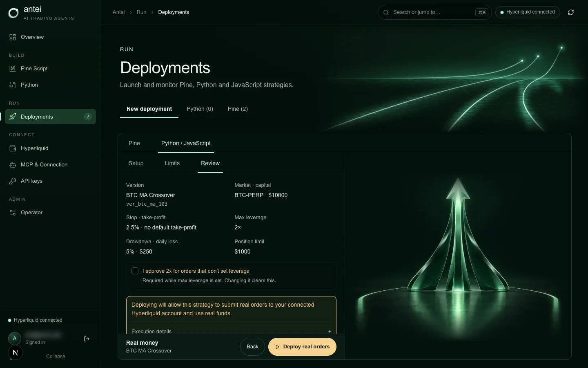The image size is (588, 368).
Task: Click the Python file-code icon
Action: (x=13, y=85)
